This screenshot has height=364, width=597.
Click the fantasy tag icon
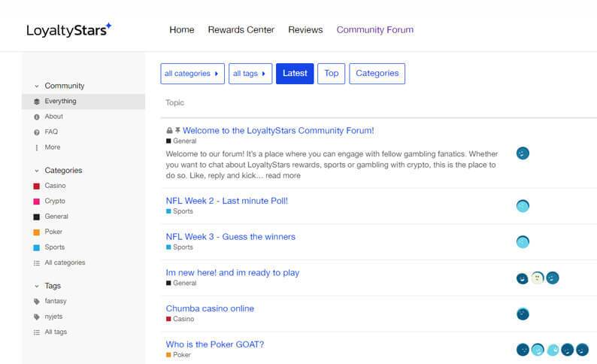[37, 302]
